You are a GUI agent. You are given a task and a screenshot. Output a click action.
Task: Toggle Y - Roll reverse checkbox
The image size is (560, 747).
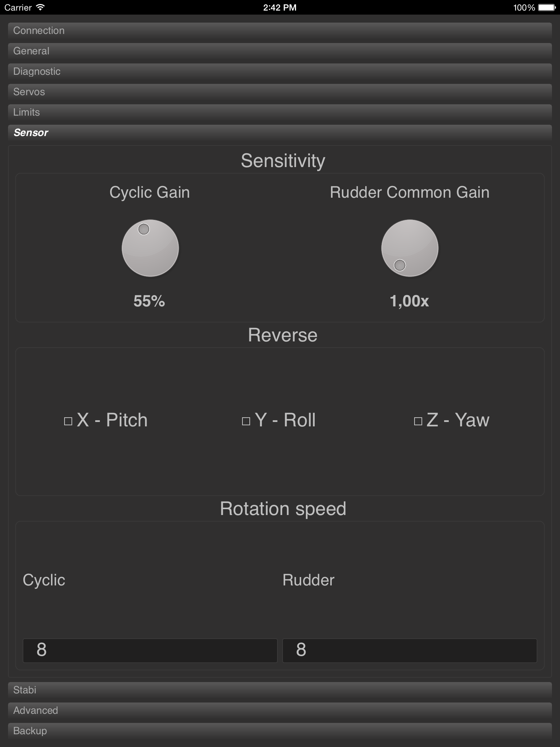pyautogui.click(x=246, y=421)
